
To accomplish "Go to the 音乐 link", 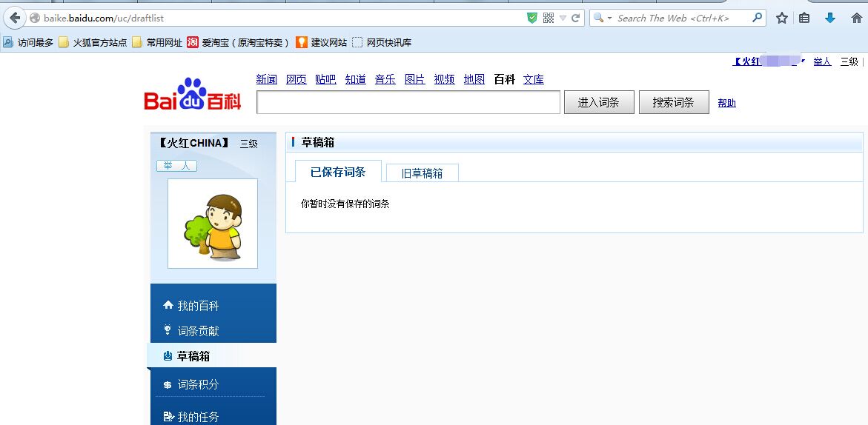I will click(385, 79).
